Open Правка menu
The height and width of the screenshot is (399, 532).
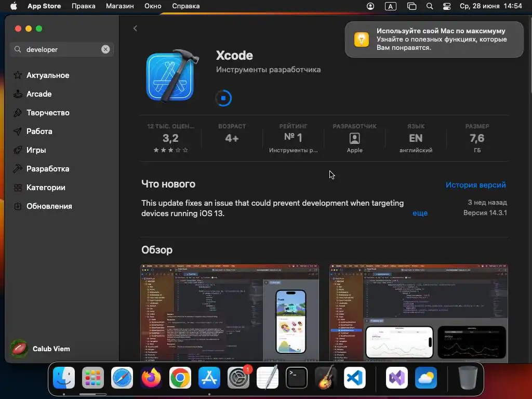point(84,6)
